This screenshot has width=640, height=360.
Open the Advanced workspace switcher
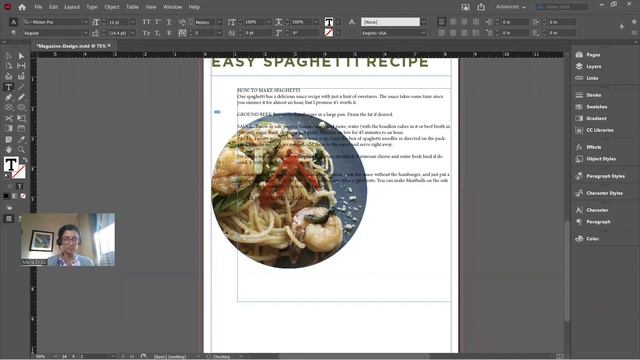tap(510, 7)
